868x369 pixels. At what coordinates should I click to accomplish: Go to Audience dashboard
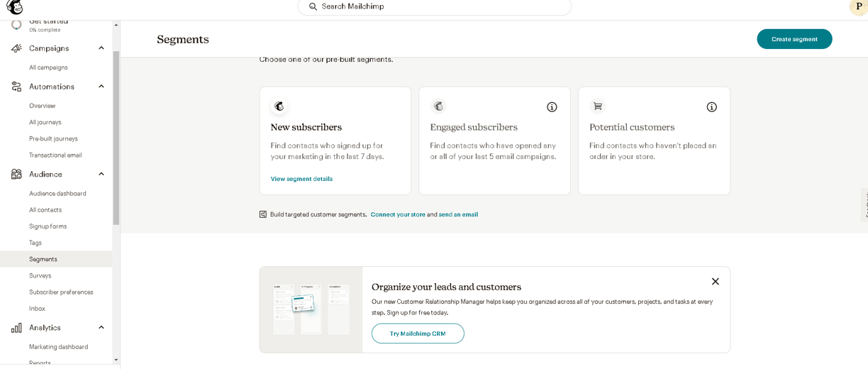57,193
